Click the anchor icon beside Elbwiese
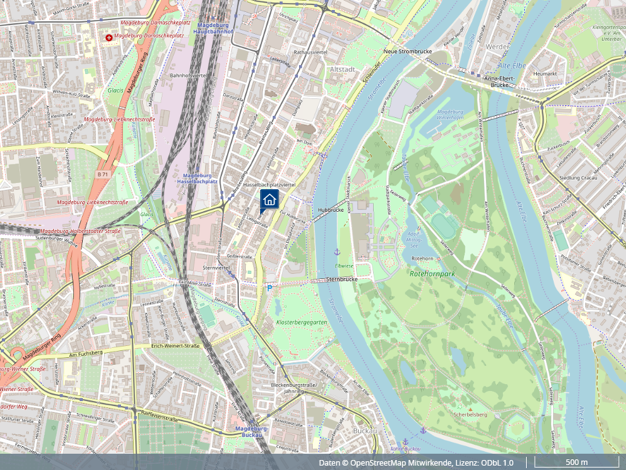 pos(337,252)
